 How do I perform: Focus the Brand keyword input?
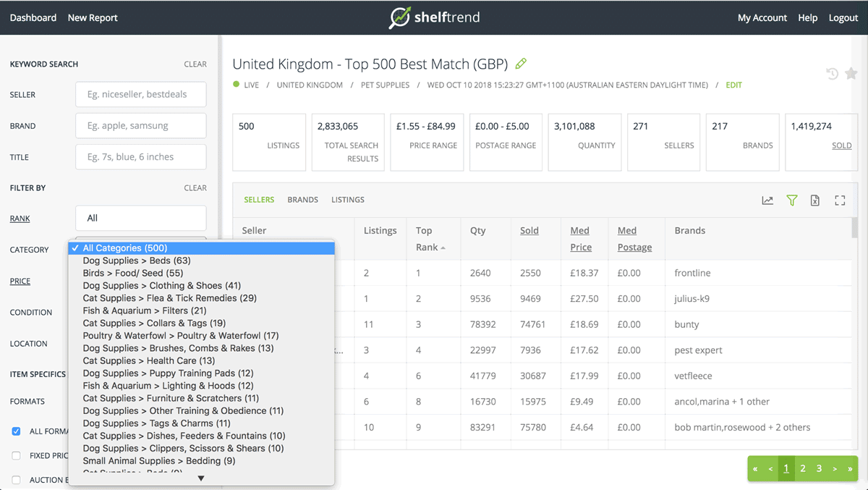tap(141, 125)
